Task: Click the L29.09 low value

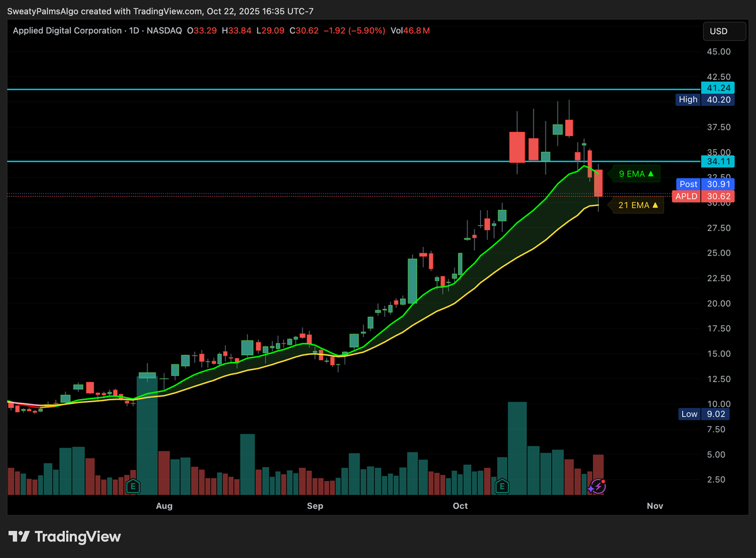Action: point(270,30)
